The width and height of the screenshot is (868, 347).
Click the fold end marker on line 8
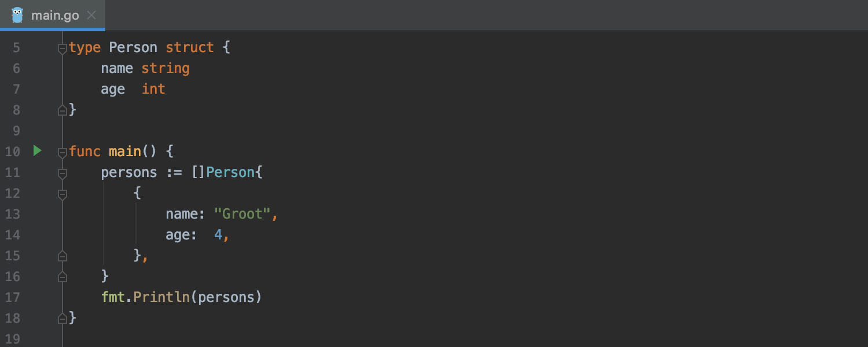tap(62, 110)
